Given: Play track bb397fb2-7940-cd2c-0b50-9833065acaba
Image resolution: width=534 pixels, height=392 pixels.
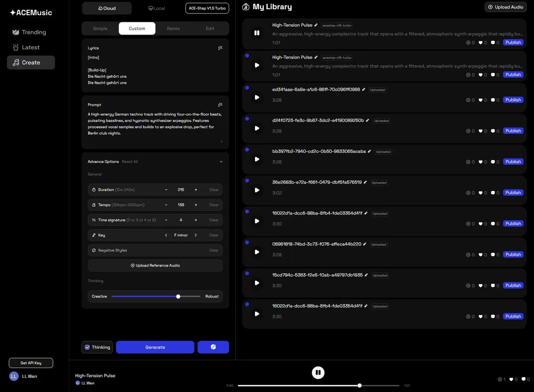Looking at the screenshot, I should tap(257, 159).
